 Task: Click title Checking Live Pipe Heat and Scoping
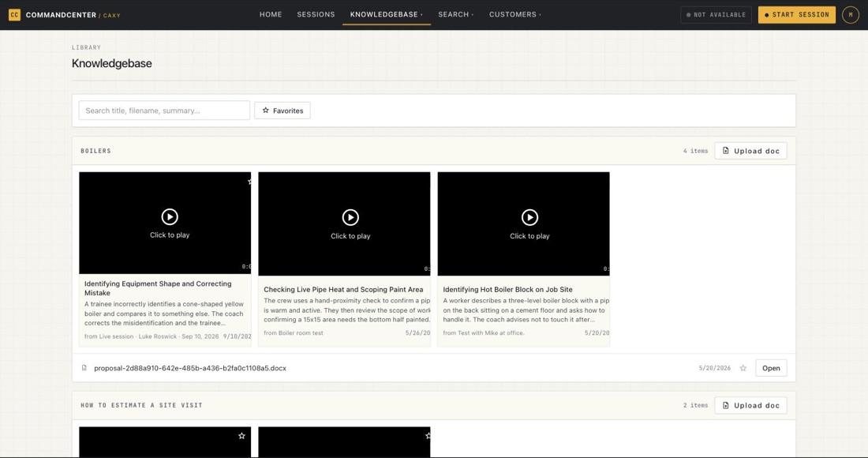[343, 289]
